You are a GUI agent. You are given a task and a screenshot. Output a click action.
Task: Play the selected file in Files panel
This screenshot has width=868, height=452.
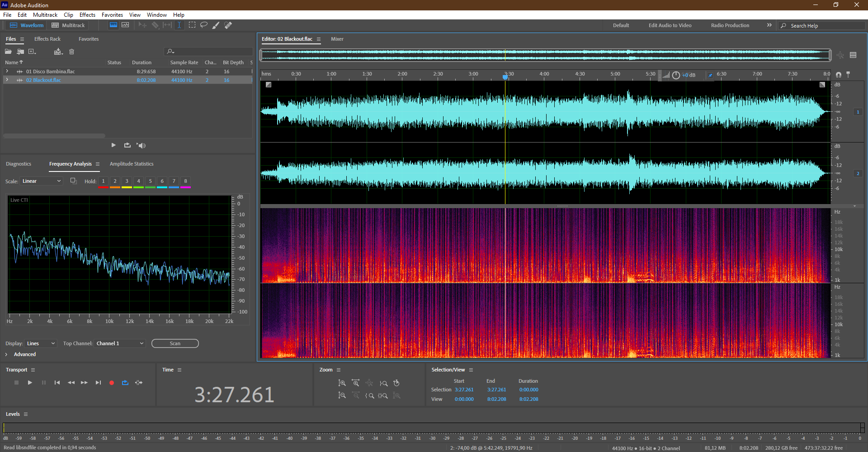[113, 145]
